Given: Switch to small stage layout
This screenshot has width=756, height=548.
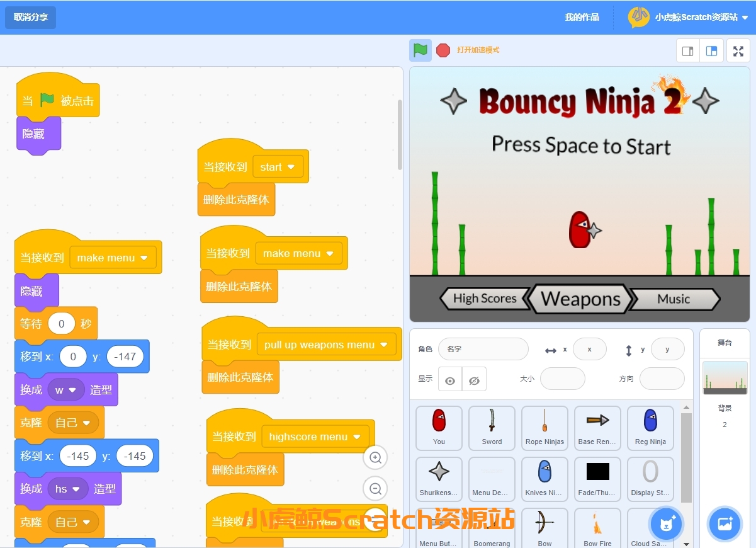Looking at the screenshot, I should [x=688, y=51].
